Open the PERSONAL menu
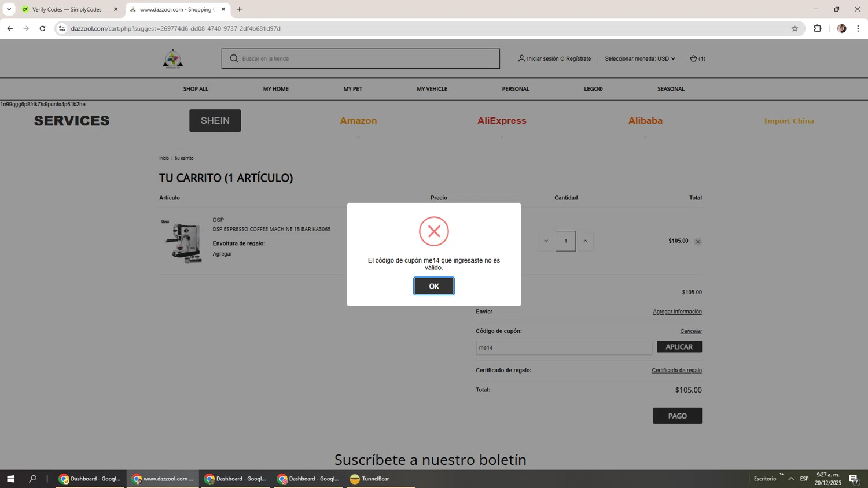The height and width of the screenshot is (488, 868). (x=516, y=89)
